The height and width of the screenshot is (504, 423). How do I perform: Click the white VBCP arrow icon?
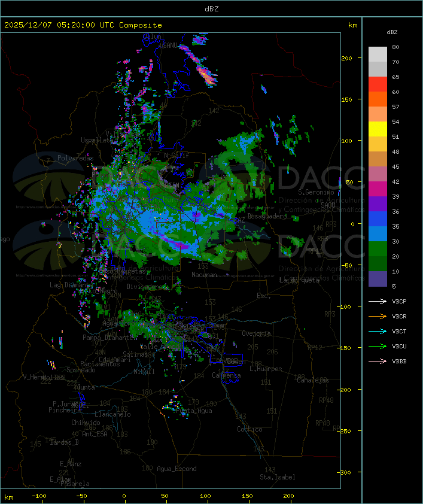pos(378,302)
